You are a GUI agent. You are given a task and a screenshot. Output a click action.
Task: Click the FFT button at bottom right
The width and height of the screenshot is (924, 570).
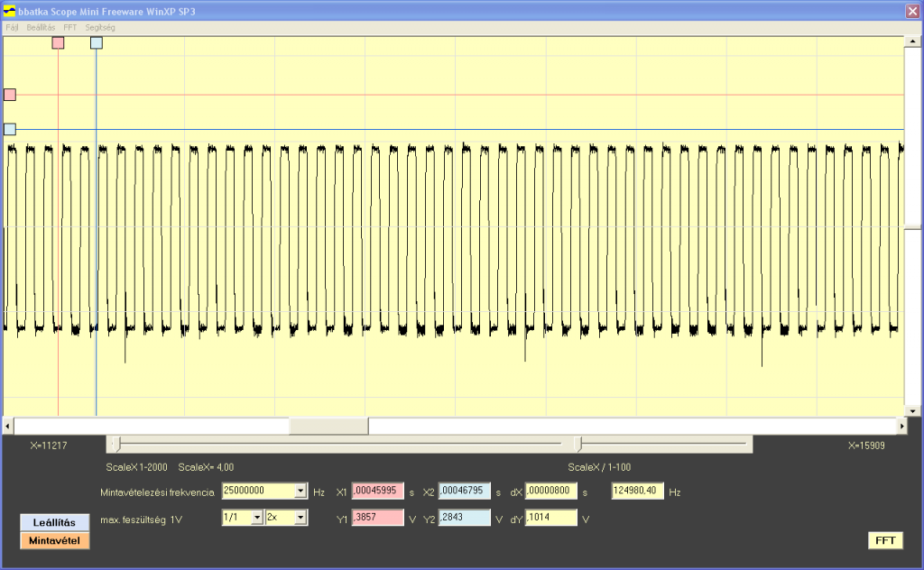point(885,540)
